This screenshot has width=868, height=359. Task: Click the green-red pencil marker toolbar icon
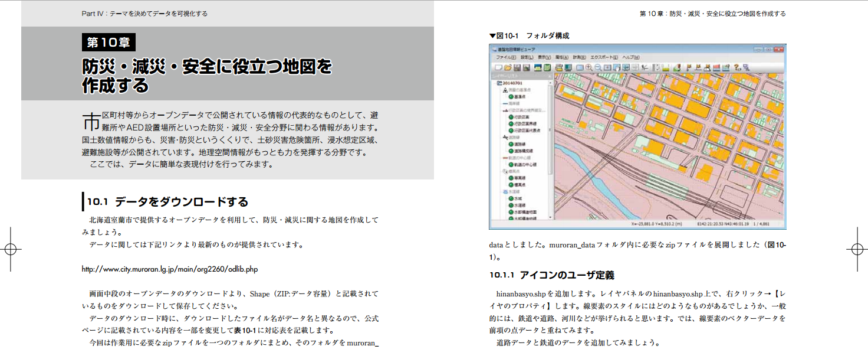(x=677, y=67)
